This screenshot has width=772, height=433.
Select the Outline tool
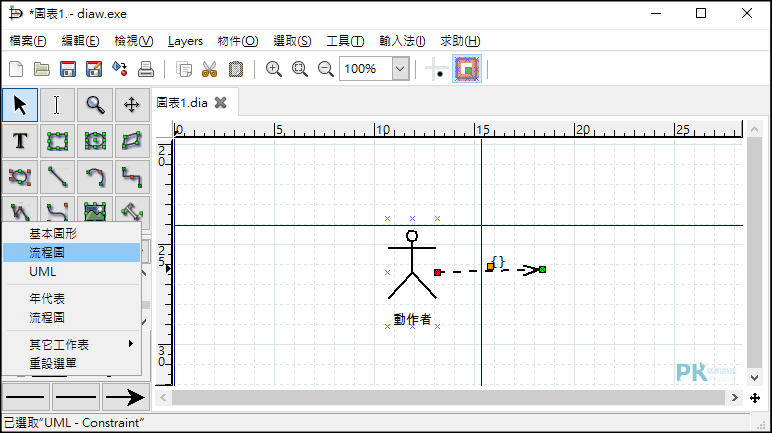click(x=132, y=210)
